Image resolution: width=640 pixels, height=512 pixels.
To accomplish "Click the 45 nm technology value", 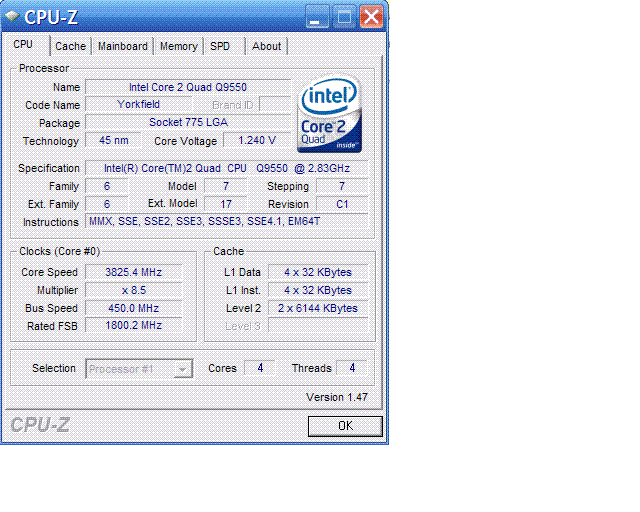I will (x=113, y=140).
